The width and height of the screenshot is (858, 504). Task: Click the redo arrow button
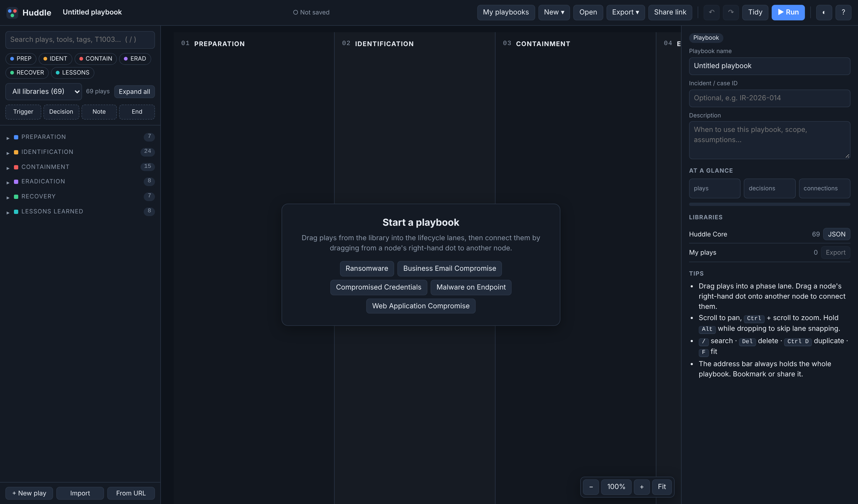coord(731,12)
